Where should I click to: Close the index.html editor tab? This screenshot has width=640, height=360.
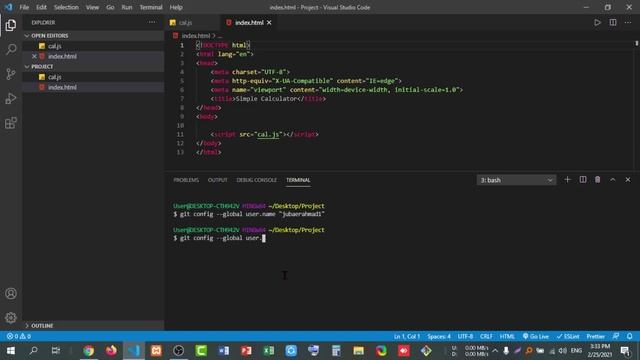(x=269, y=23)
